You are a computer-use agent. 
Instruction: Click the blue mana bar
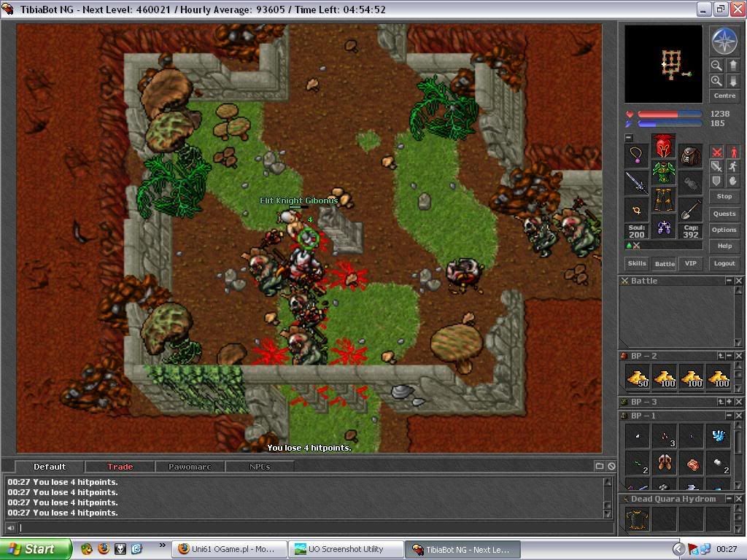[x=670, y=124]
